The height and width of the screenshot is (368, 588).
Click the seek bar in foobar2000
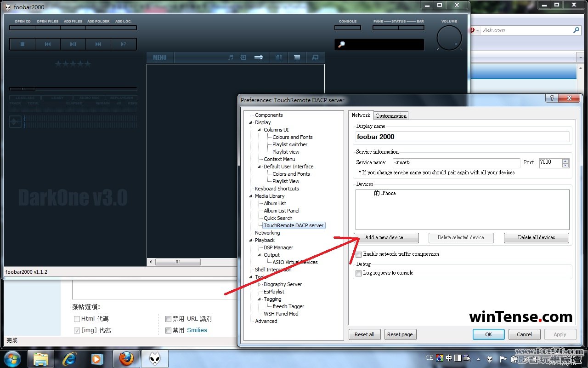73,89
